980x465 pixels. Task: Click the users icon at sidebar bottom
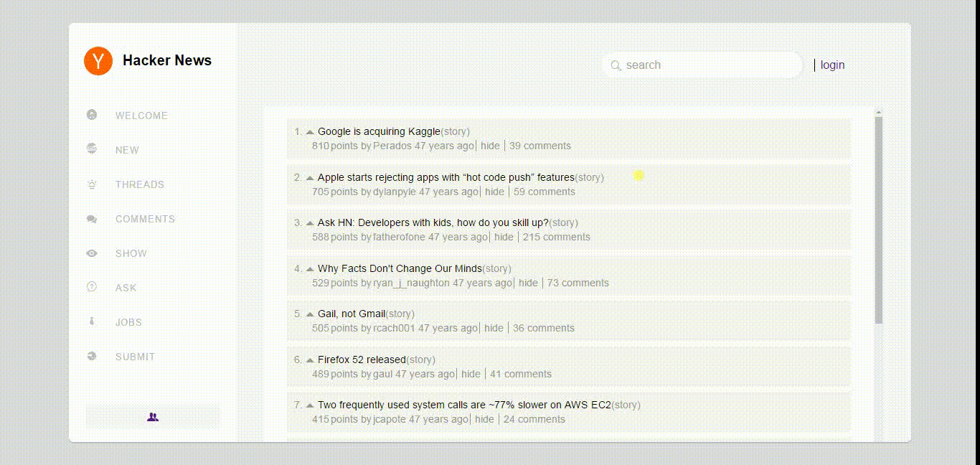point(153,417)
